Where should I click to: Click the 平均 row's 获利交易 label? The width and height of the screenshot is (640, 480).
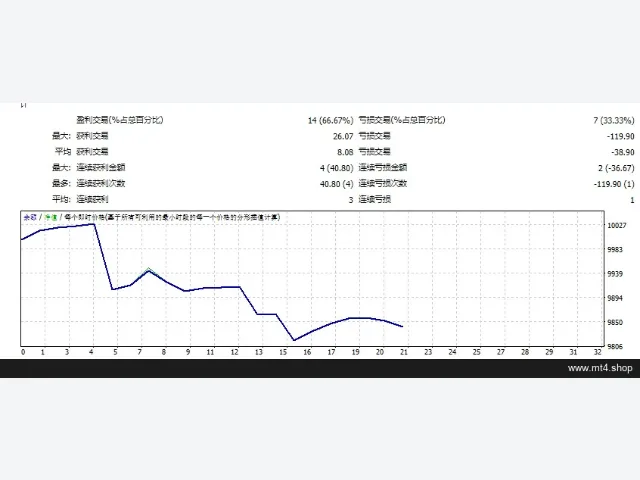[92, 152]
